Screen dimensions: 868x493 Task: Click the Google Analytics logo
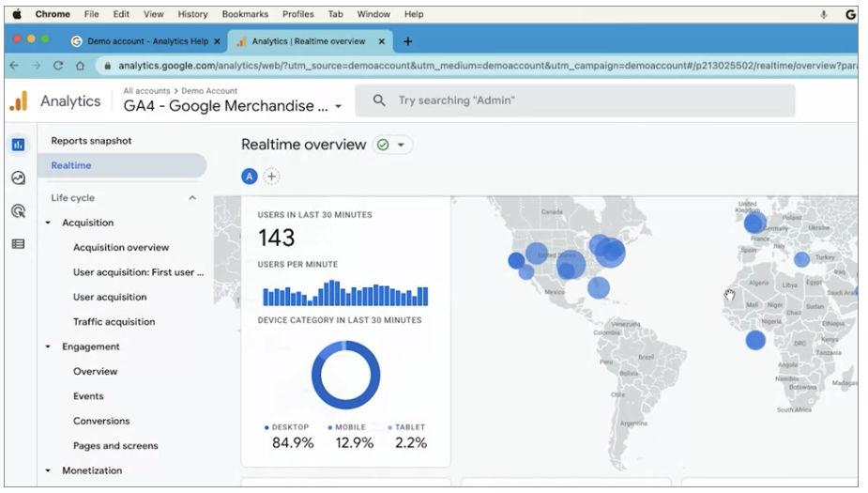tap(19, 100)
